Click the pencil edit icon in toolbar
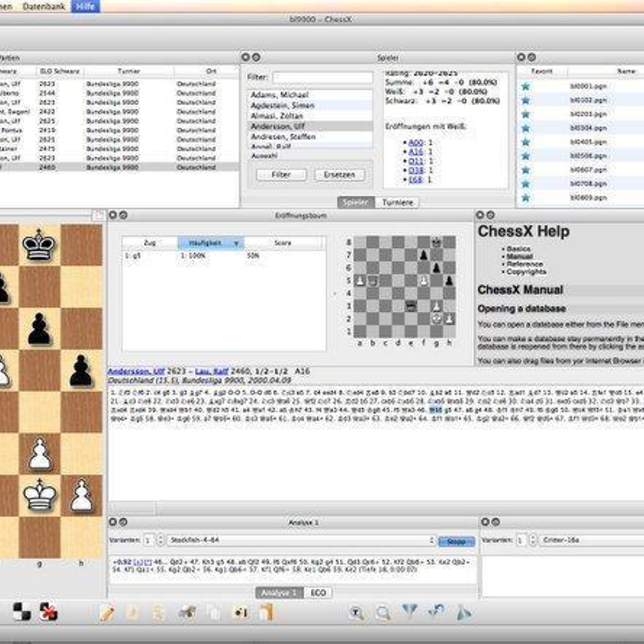Screen dimensions: 644x644 [x=107, y=612]
